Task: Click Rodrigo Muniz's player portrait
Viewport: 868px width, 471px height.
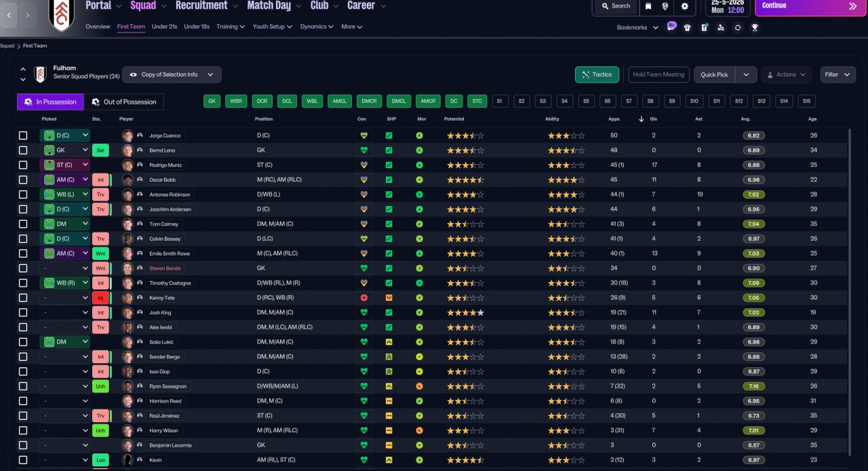Action: click(127, 165)
